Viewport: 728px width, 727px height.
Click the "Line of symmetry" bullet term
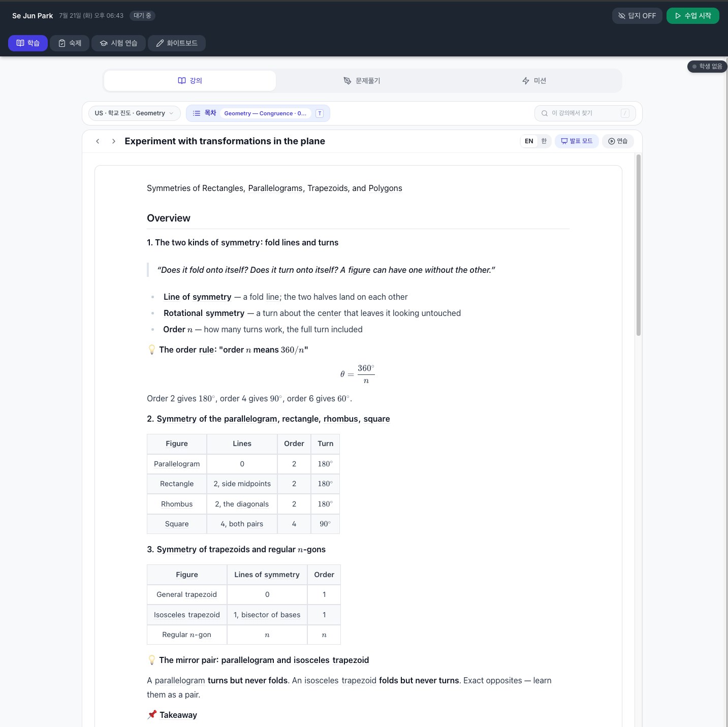pos(198,297)
